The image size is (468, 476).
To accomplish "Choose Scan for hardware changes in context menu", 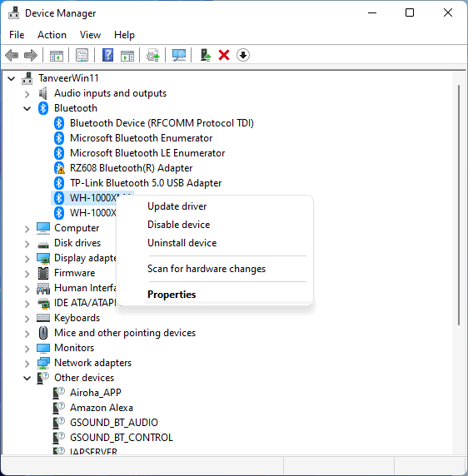I will (x=207, y=269).
